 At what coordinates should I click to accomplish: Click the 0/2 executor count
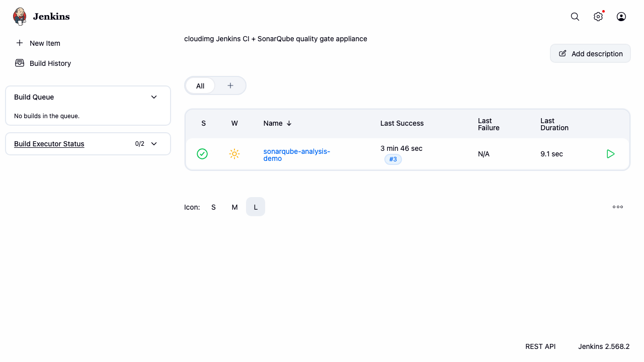tap(140, 144)
